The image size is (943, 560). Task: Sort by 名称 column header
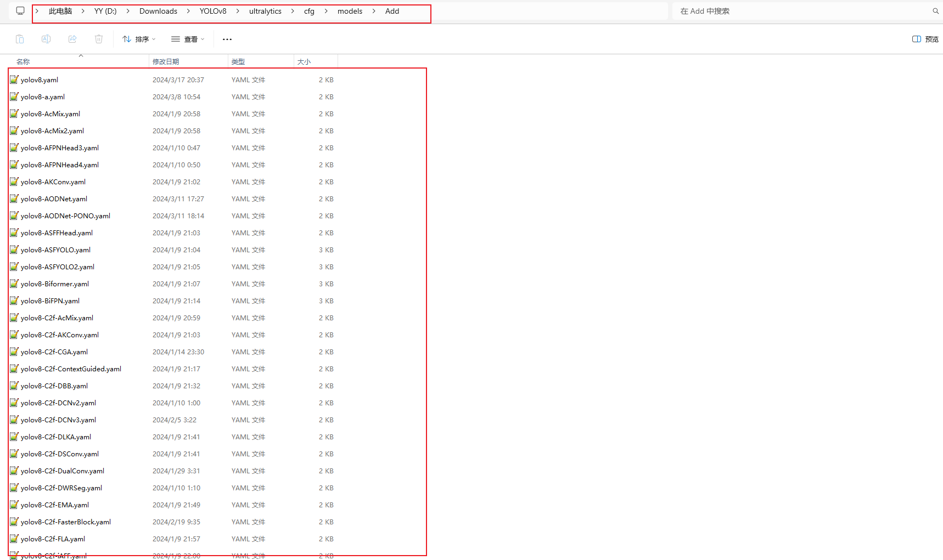23,61
